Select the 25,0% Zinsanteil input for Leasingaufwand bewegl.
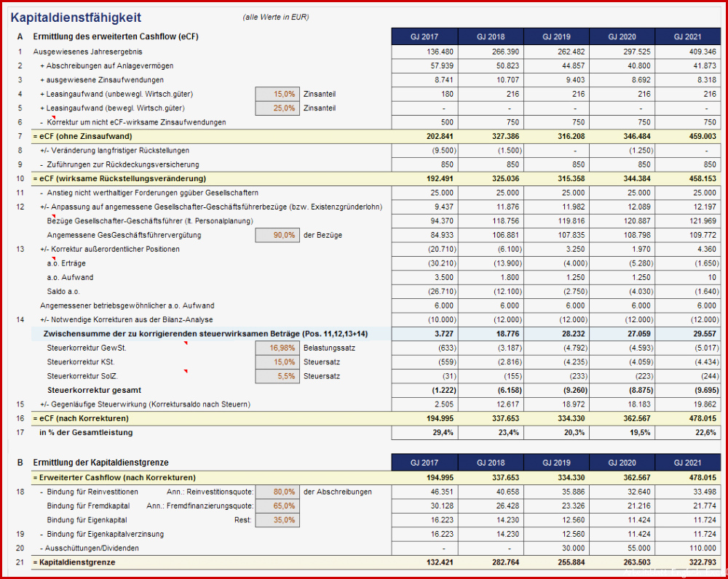Image resolution: width=728 pixels, height=579 pixels. click(277, 108)
